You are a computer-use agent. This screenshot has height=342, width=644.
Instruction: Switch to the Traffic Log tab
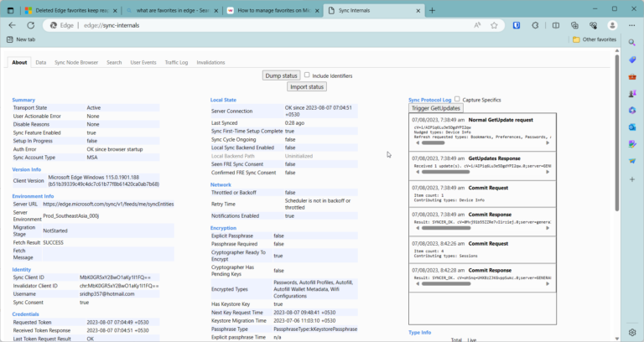[x=176, y=62]
